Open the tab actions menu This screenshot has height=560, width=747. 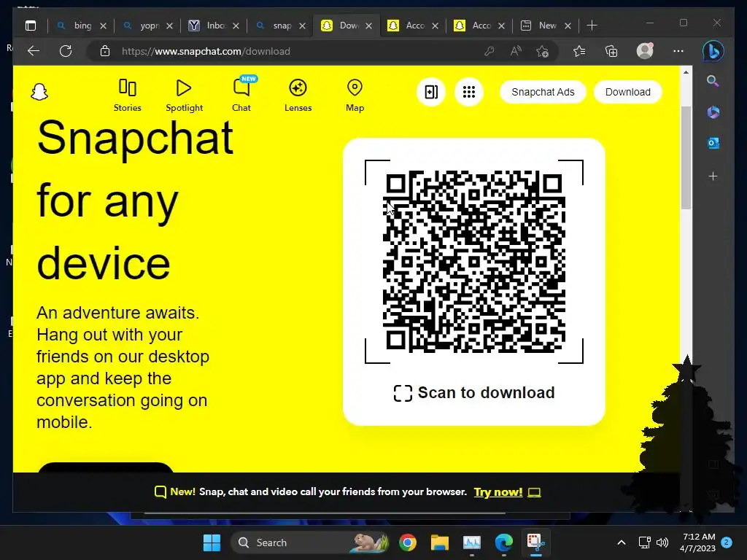coord(31,26)
